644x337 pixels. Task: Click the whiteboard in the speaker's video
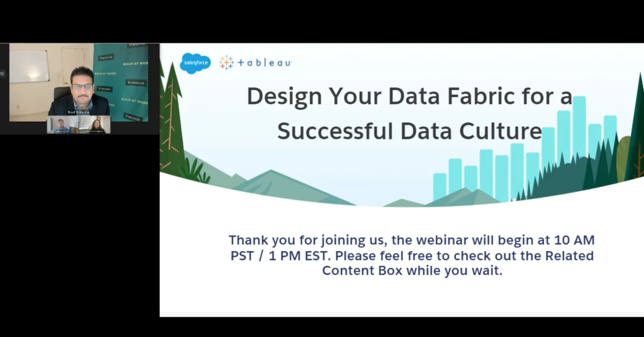tap(29, 66)
